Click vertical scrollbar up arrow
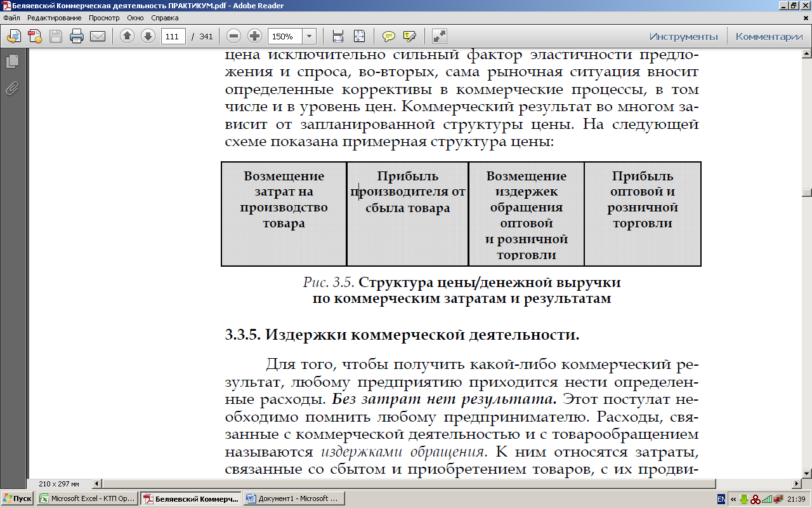The width and height of the screenshot is (812, 508). click(x=807, y=53)
